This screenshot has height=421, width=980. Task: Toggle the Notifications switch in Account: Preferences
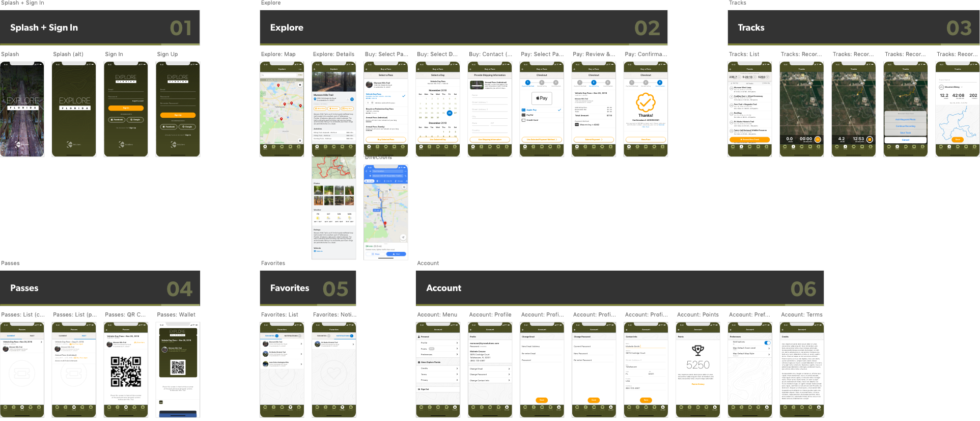point(767,343)
